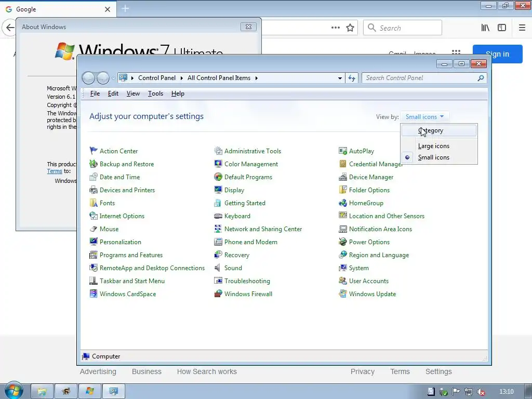
Task: Click Network and Sharing Center icon
Action: point(218,229)
